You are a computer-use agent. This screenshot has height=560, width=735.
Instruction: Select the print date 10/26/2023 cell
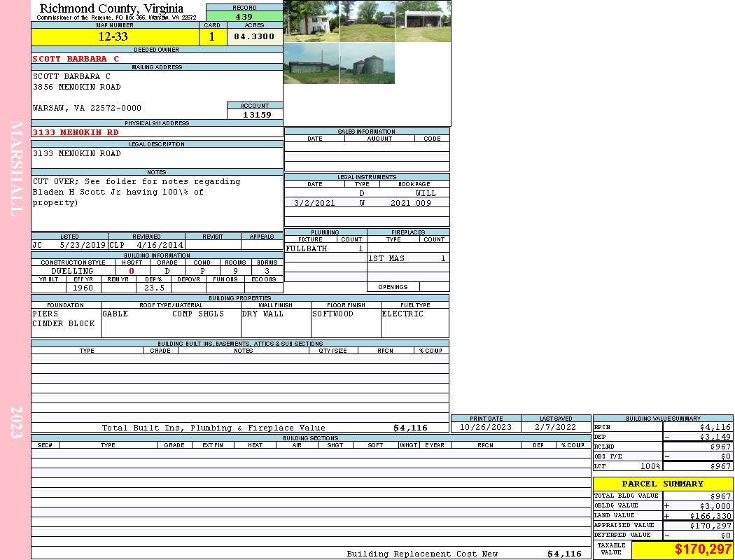[x=485, y=427]
